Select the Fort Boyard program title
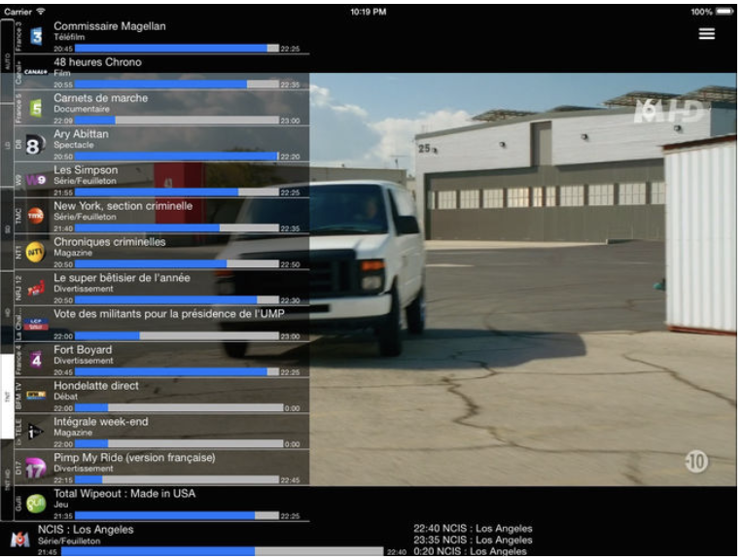This screenshot has height=560, width=743. (x=83, y=350)
